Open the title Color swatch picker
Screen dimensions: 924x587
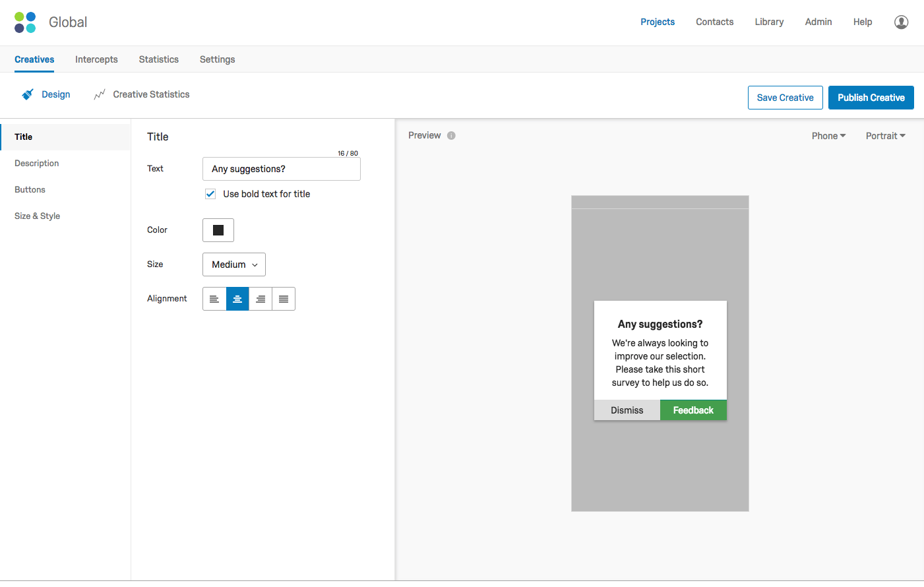[218, 230]
